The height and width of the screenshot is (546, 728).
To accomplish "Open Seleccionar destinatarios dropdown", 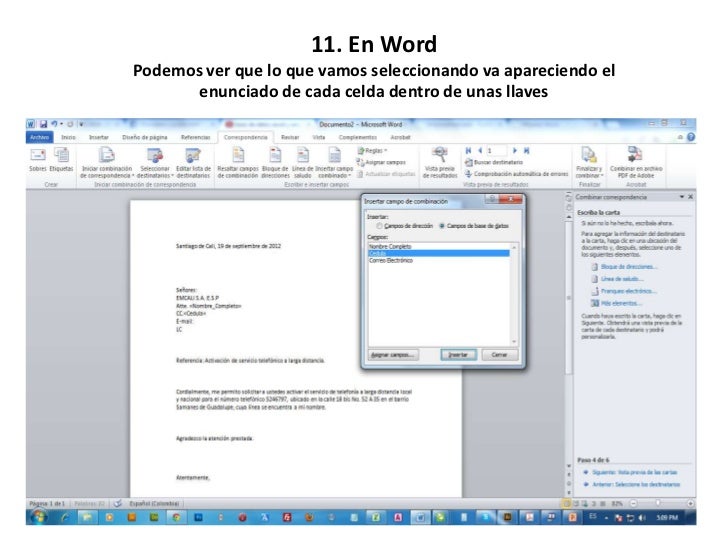I will 155,163.
